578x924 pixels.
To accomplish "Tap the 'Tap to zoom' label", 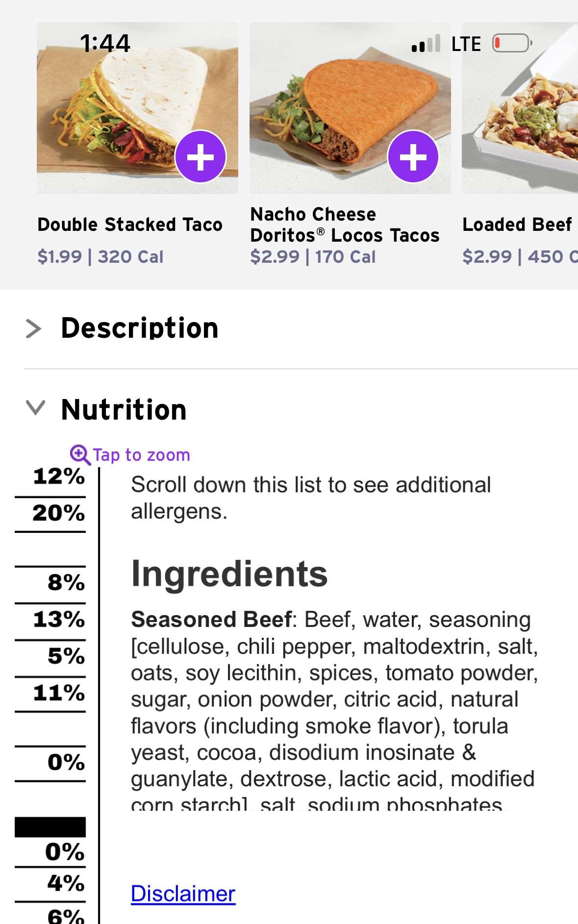I will tap(141, 455).
